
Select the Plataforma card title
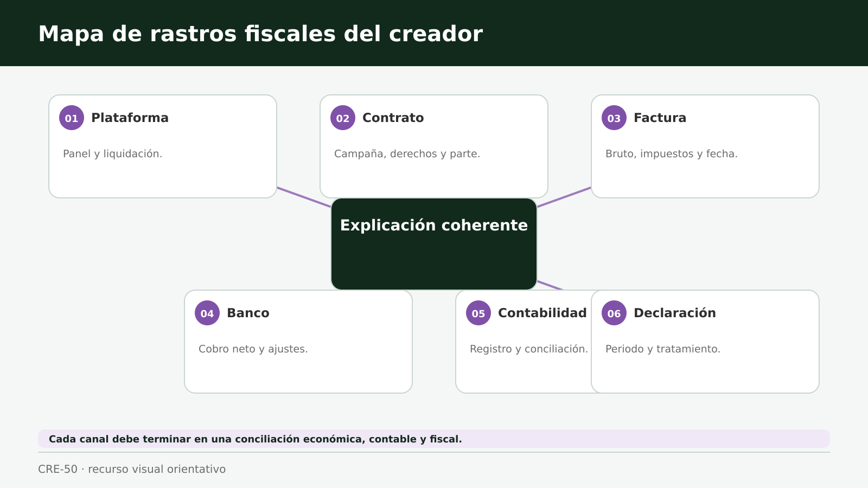[130, 118]
